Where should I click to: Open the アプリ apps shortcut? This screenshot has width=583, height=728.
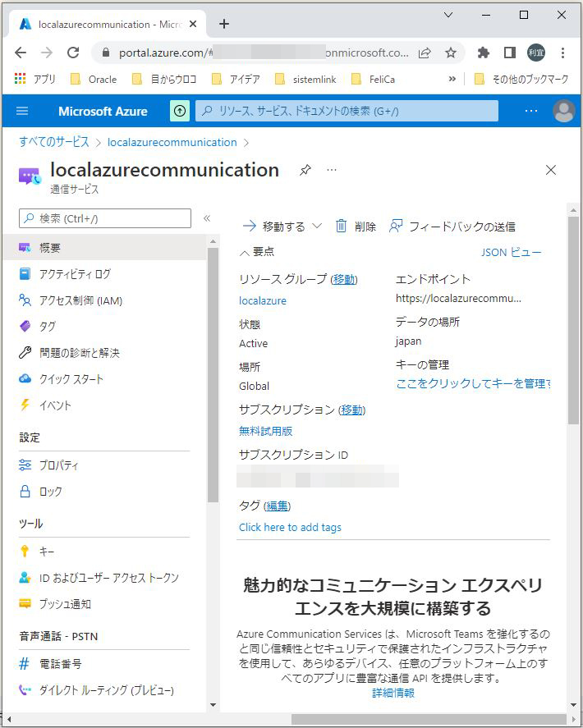(34, 80)
